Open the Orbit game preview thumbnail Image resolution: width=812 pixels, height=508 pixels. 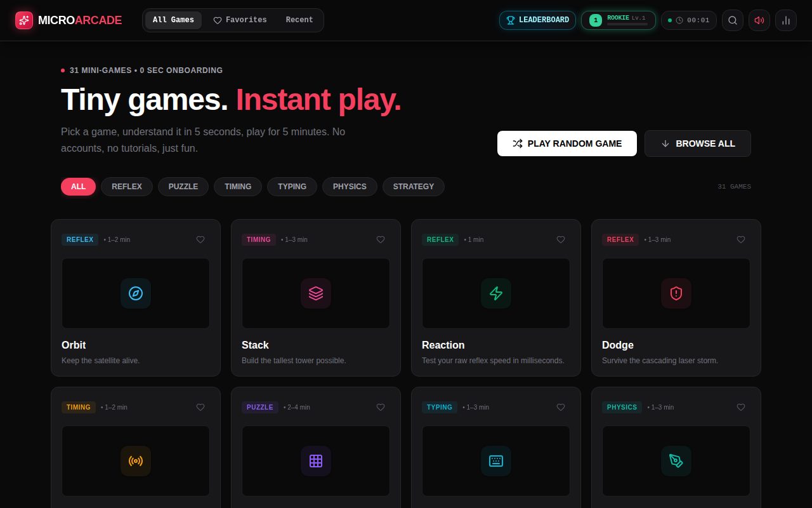136,293
